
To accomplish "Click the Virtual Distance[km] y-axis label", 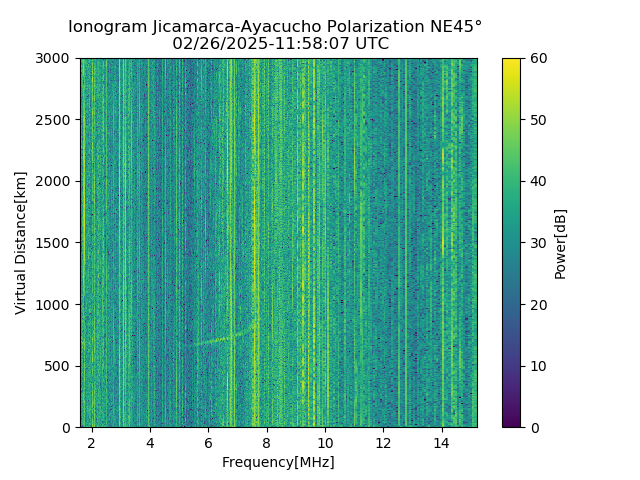I will click(20, 243).
